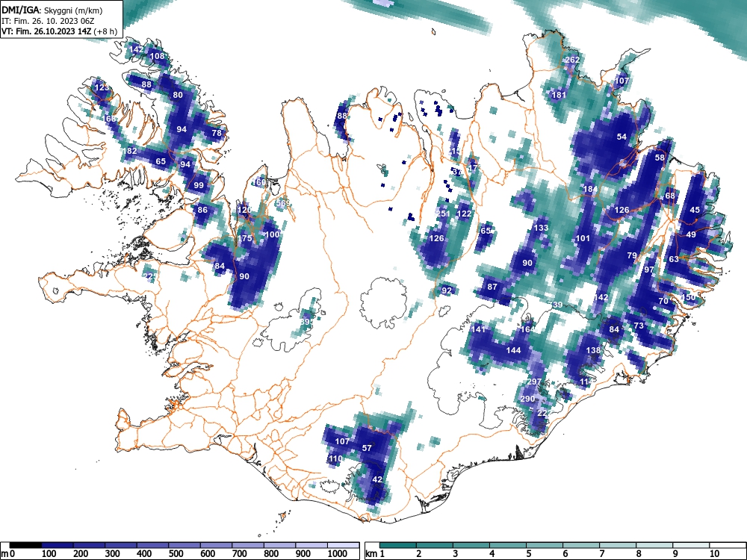Click the visibility value 110 in the south
Viewport: 747px width, 560px height.
[335, 458]
